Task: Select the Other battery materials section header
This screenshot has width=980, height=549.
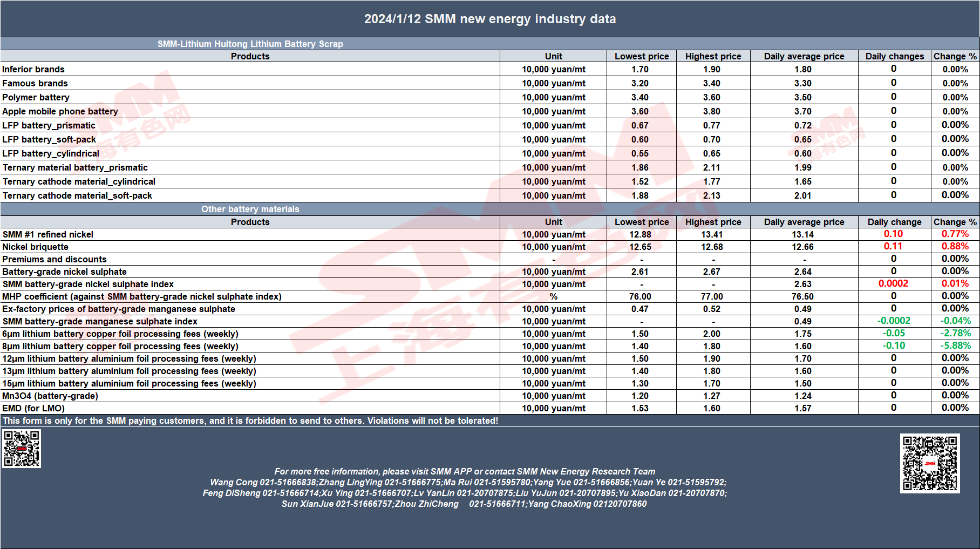Action: pos(250,209)
